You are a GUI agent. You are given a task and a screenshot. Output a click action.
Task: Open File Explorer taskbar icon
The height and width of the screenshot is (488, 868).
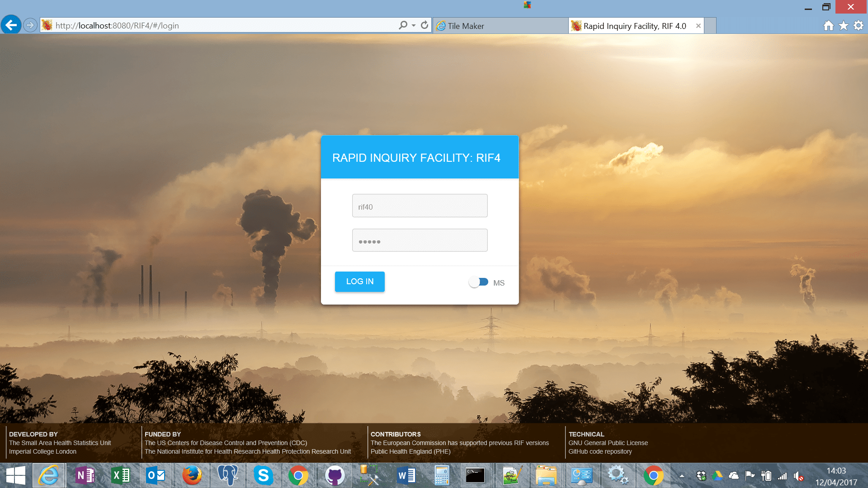pyautogui.click(x=546, y=475)
